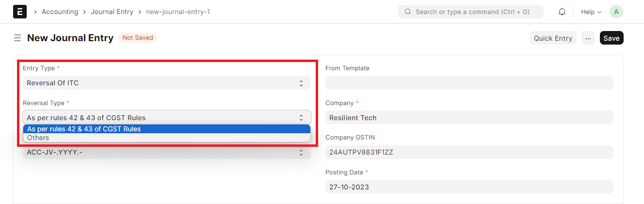Open the Reversal Type select box

tap(166, 118)
